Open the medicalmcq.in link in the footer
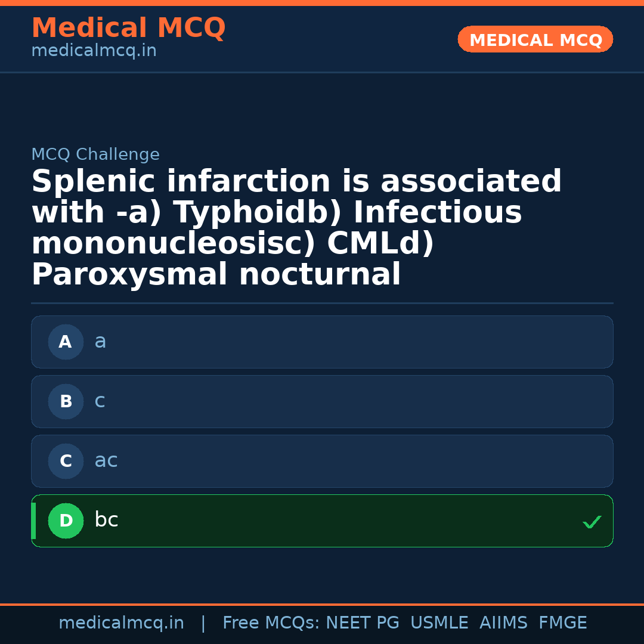Image resolution: width=644 pixels, height=644 pixels. [x=121, y=623]
